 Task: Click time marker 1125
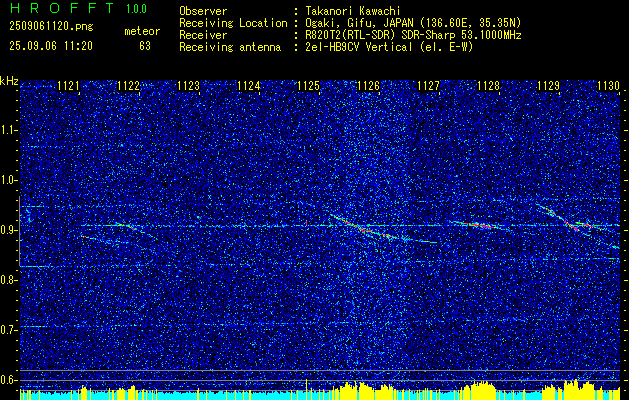(x=308, y=86)
